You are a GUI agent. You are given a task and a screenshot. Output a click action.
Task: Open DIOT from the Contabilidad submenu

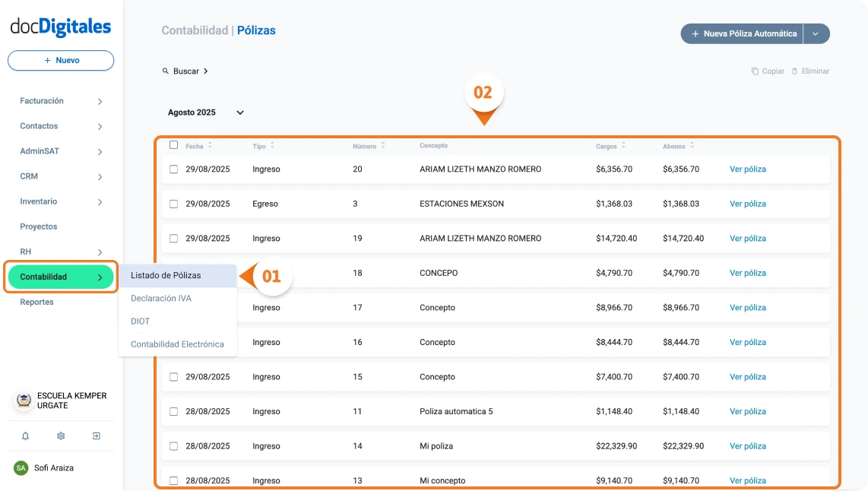pyautogui.click(x=139, y=321)
